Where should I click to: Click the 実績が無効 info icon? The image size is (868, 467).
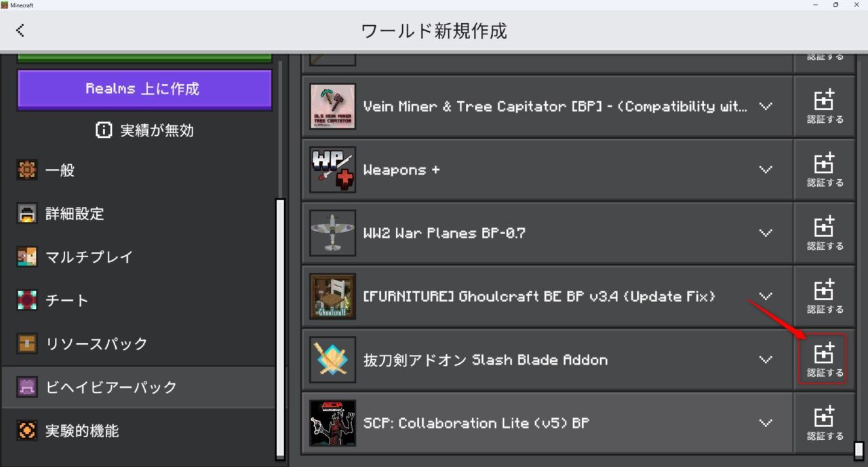point(104,130)
